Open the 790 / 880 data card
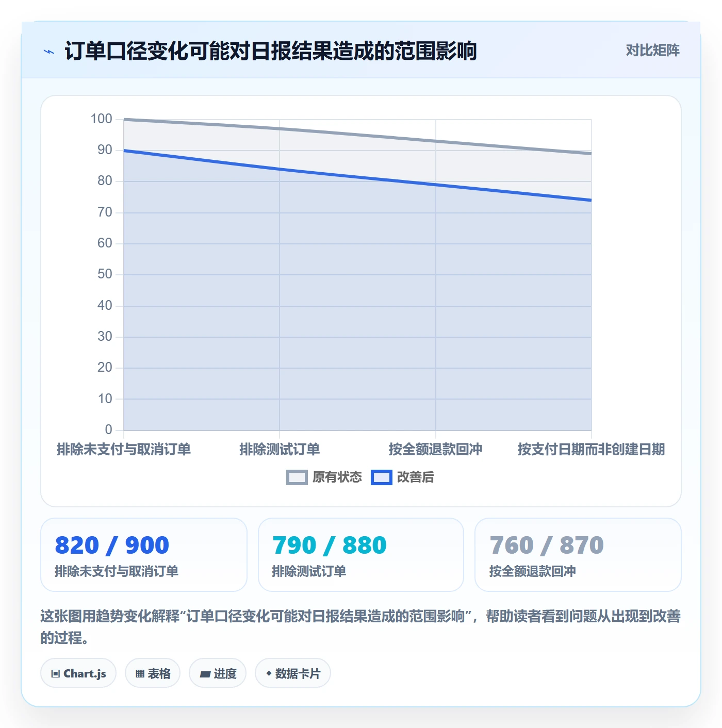Viewport: 722px width, 728px height. (361, 555)
